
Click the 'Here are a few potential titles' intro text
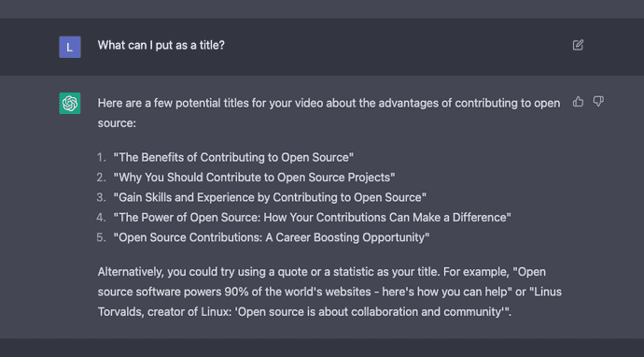(x=329, y=113)
